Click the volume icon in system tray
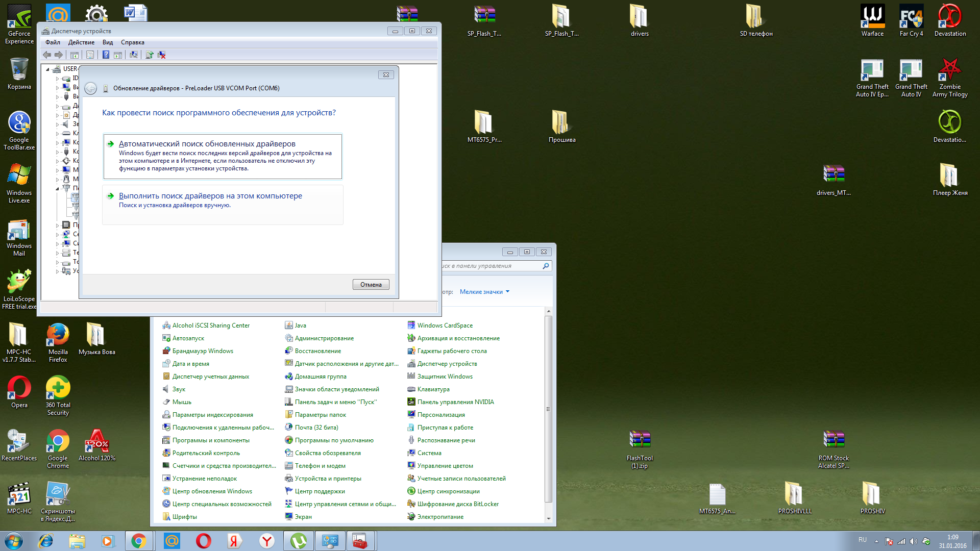Viewport: 980px width, 551px height. [x=914, y=541]
